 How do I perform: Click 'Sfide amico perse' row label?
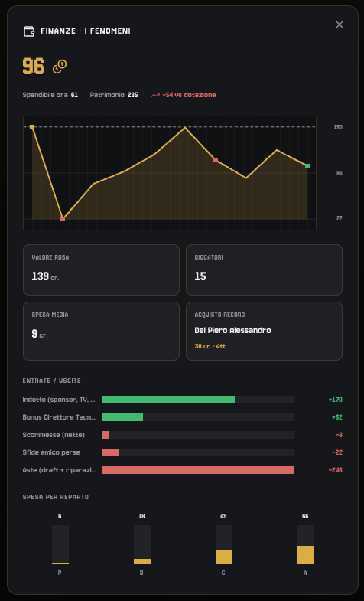click(x=51, y=452)
